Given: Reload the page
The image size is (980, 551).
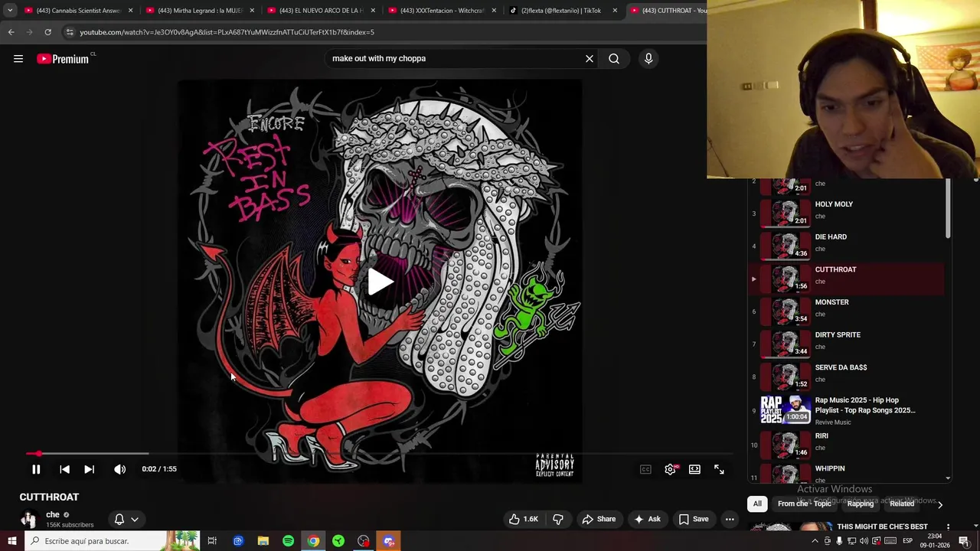Looking at the screenshot, I should (x=47, y=32).
